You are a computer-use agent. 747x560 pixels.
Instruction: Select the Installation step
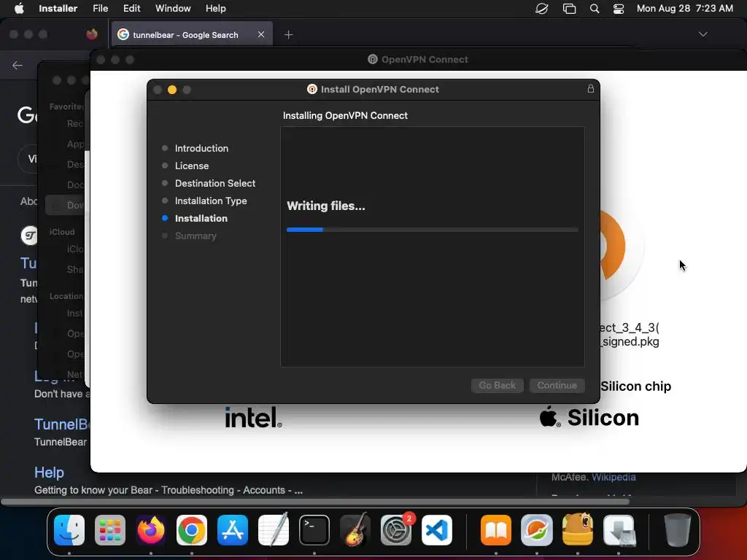click(x=201, y=218)
